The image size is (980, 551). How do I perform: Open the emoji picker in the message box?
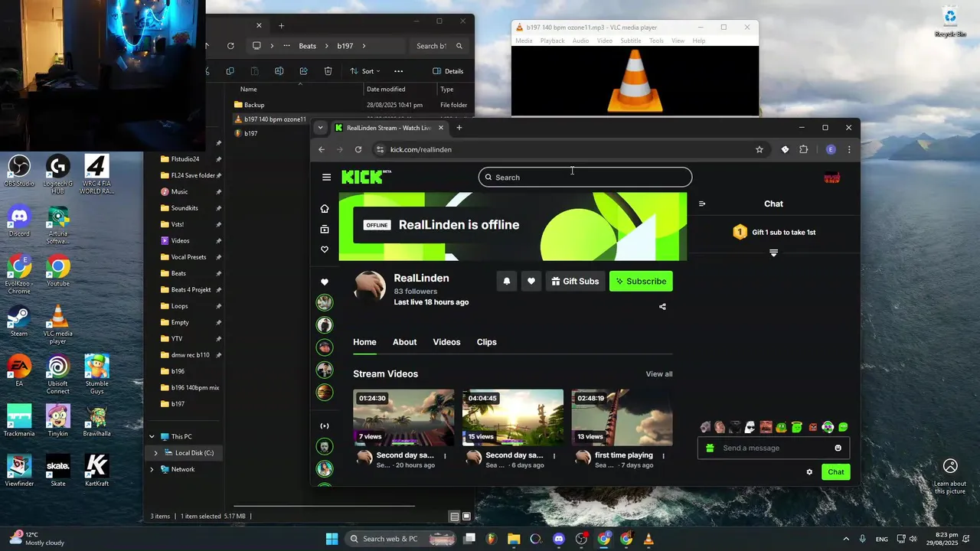[x=838, y=448]
